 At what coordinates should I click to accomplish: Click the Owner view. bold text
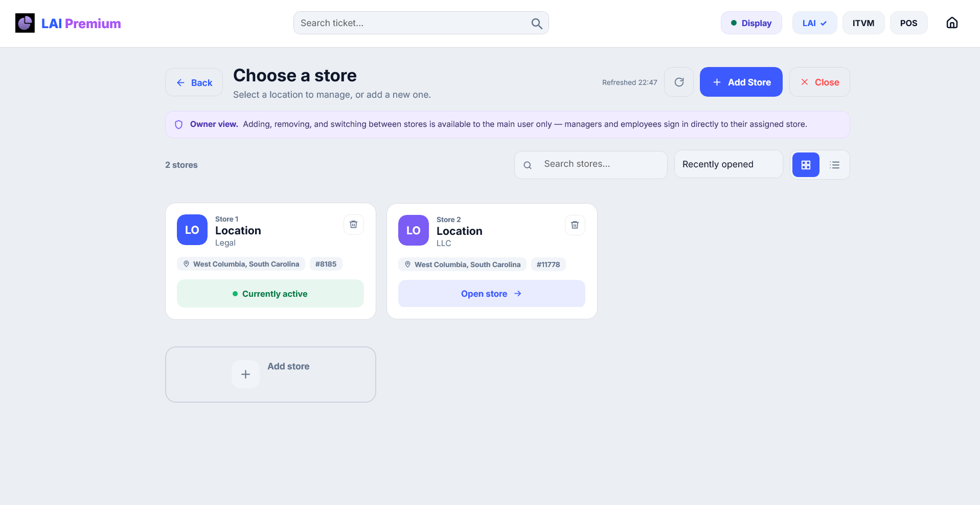(214, 124)
